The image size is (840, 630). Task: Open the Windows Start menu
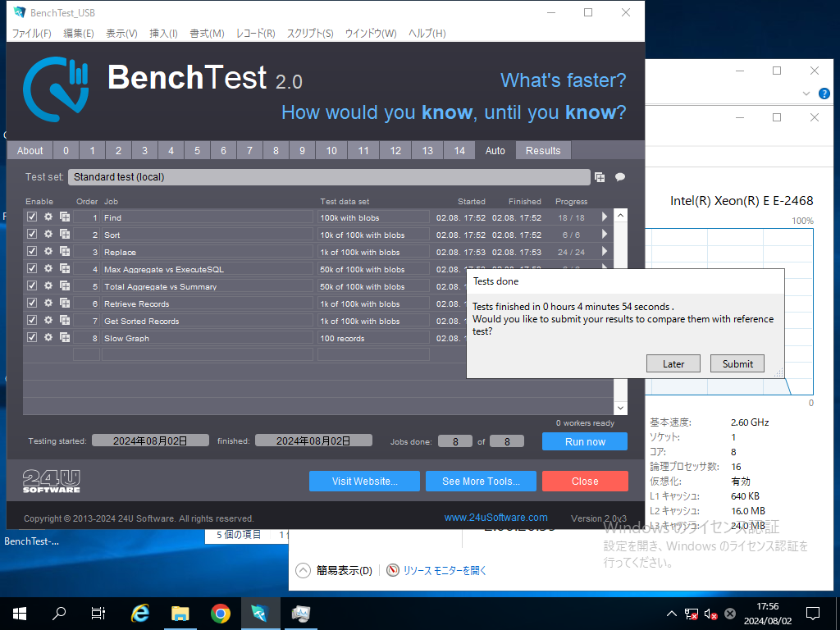[20, 614]
